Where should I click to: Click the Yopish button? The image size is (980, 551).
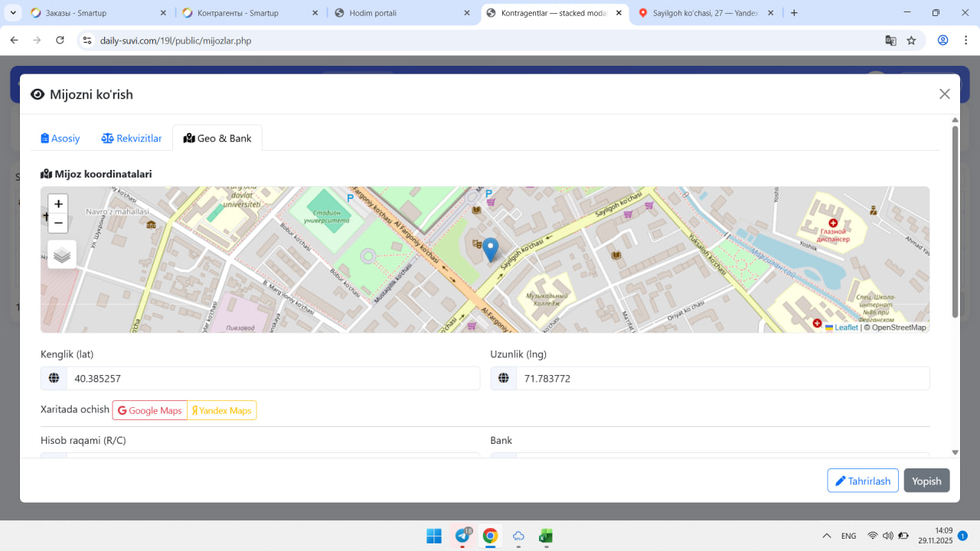point(926,481)
